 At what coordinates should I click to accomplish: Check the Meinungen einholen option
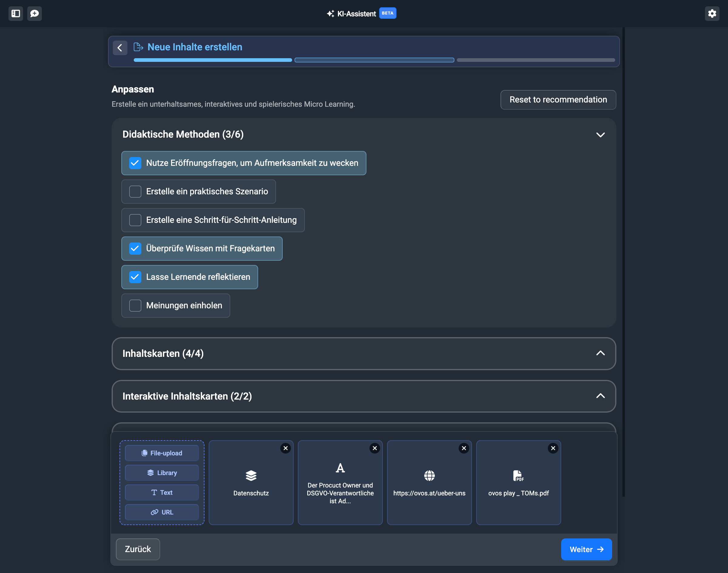pyautogui.click(x=135, y=306)
